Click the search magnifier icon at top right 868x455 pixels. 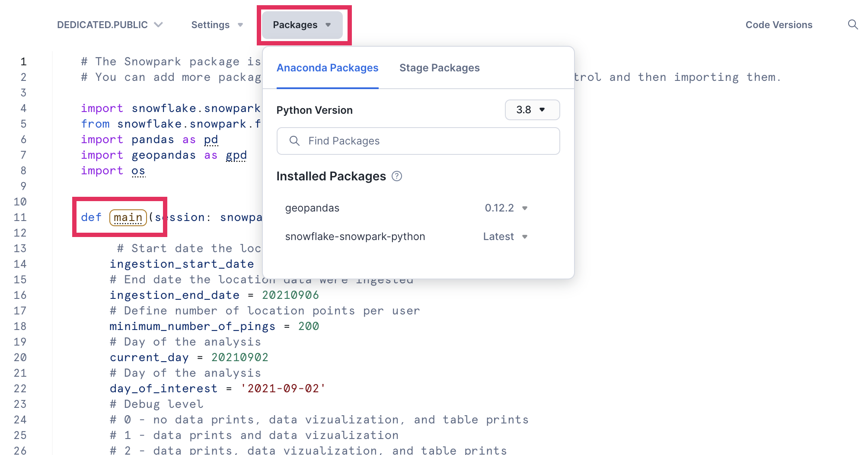click(852, 25)
